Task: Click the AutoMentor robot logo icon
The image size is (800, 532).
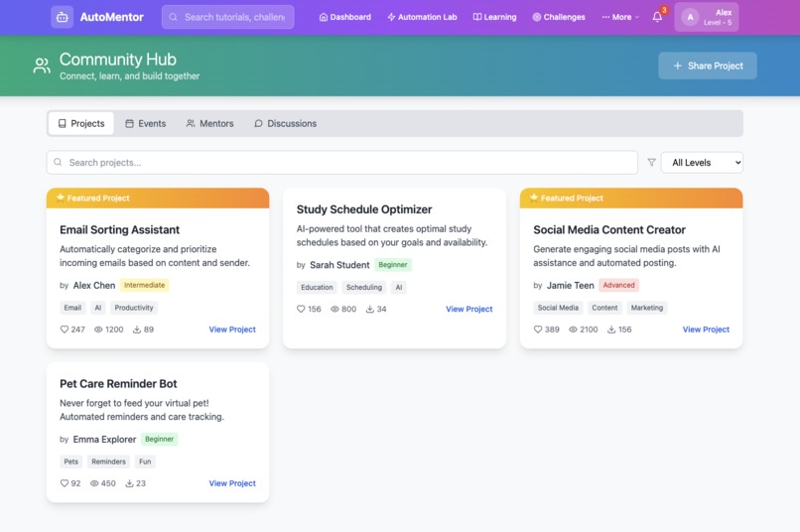Action: [62, 17]
